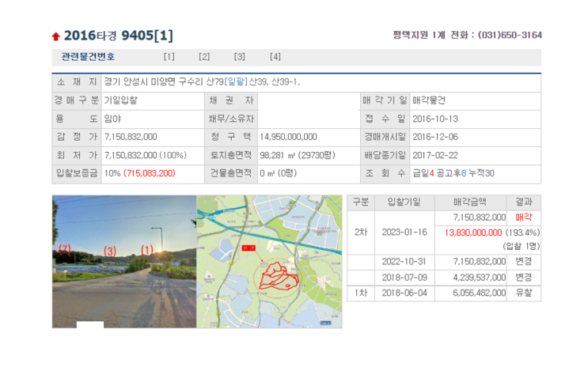The height and width of the screenshot is (367, 588).
Task: Click the red location marker on the map
Action: (x=248, y=248)
